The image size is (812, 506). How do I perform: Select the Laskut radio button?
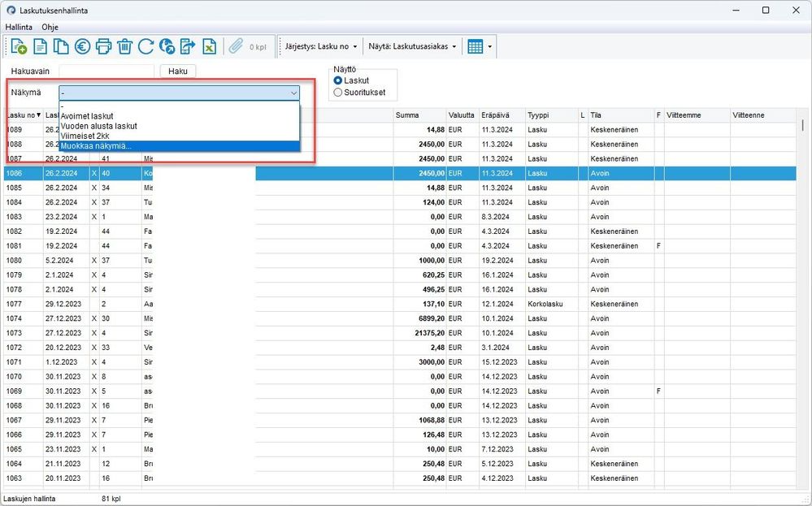point(338,80)
